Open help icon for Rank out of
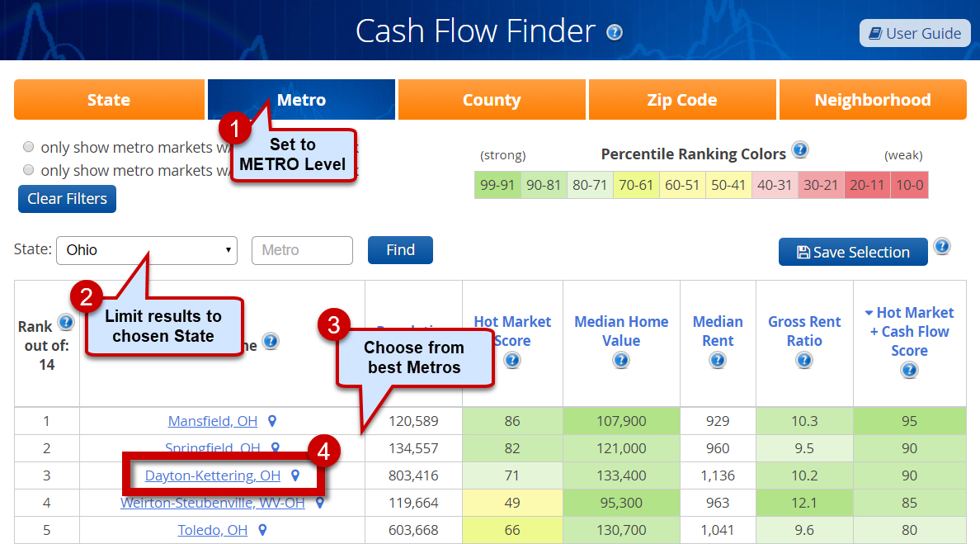Image resolution: width=980 pixels, height=544 pixels. [66, 323]
